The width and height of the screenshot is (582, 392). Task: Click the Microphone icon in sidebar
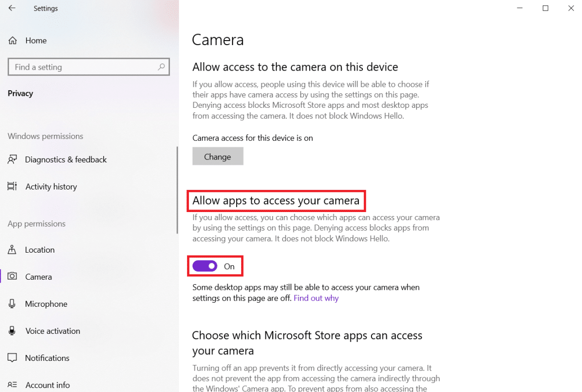pos(12,304)
